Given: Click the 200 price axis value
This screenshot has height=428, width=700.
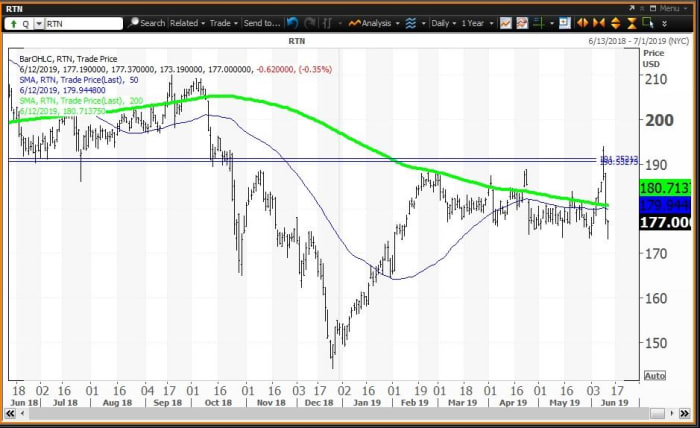Looking at the screenshot, I should click(x=659, y=120).
